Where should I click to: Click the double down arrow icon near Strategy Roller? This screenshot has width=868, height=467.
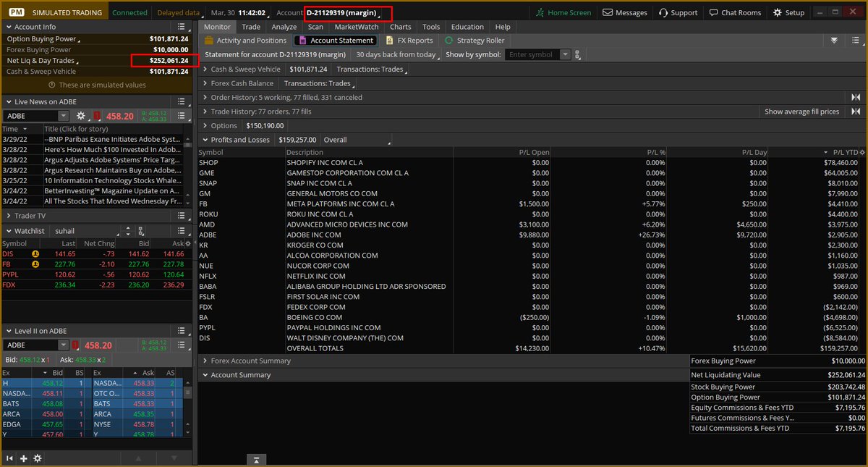point(835,41)
